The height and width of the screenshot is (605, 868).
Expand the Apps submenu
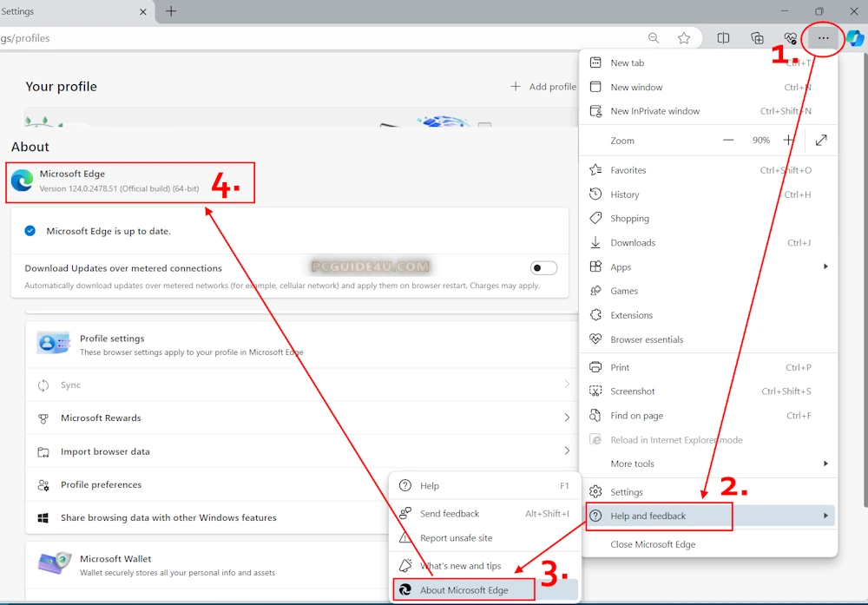(707, 267)
